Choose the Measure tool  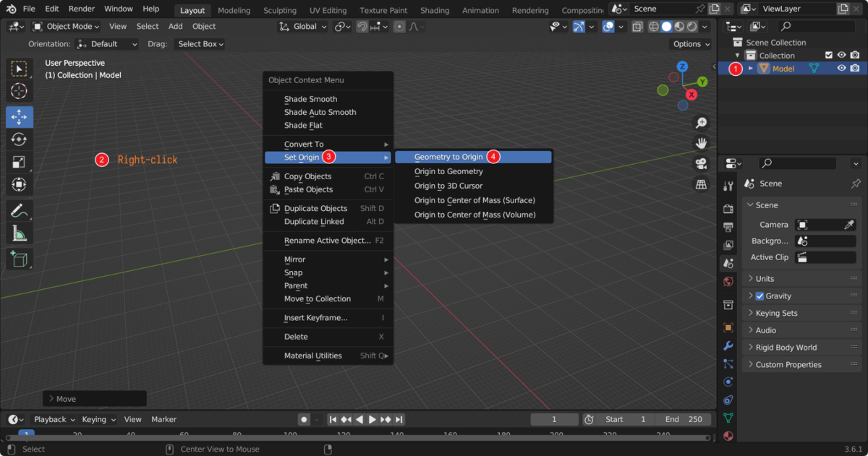[20, 232]
